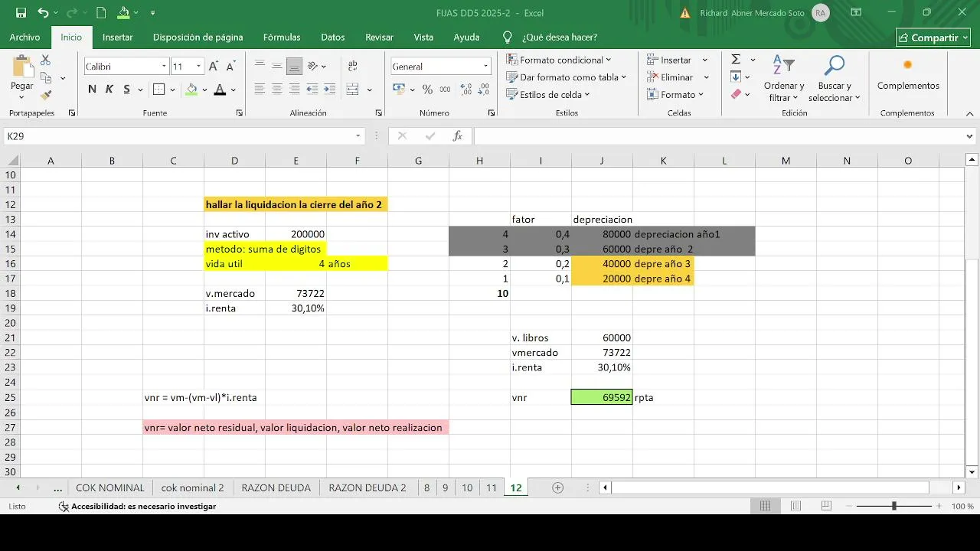Image resolution: width=980 pixels, height=551 pixels.
Task: Align cell content to top
Action: (260, 66)
